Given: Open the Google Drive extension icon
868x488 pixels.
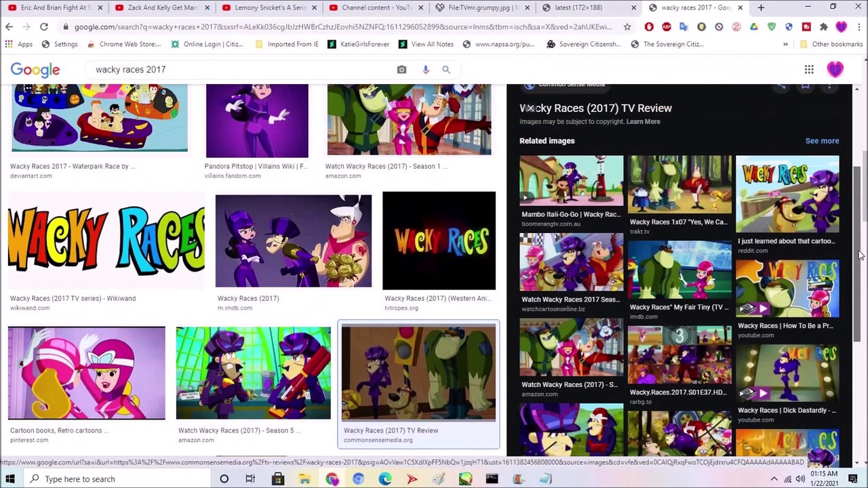Looking at the screenshot, I should point(753,26).
